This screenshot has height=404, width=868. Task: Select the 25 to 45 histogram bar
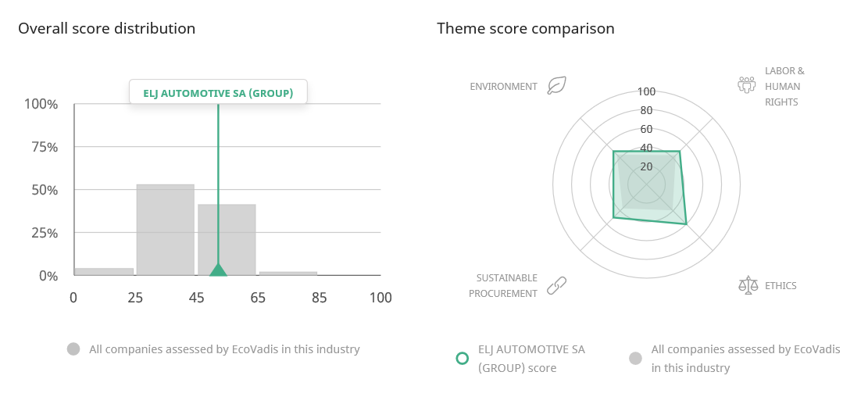tap(166, 230)
